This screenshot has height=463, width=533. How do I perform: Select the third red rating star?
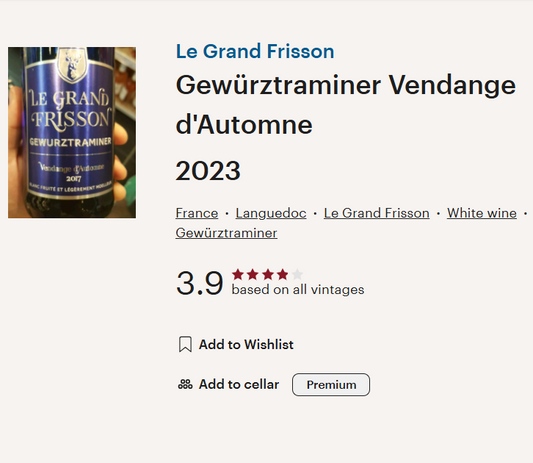click(268, 274)
